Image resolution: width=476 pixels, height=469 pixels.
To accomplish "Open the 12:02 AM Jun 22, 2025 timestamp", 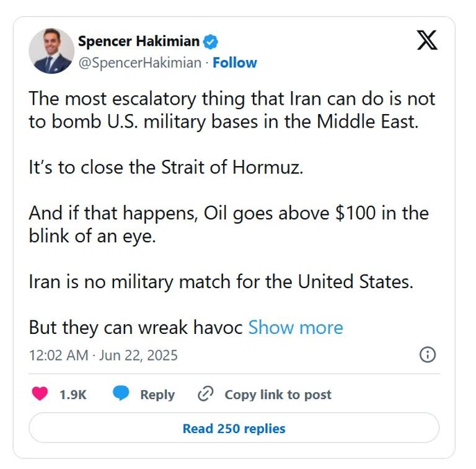I will 104,355.
